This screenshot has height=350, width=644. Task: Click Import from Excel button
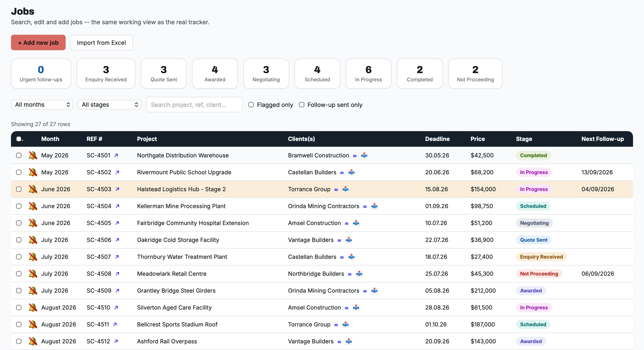tap(101, 42)
